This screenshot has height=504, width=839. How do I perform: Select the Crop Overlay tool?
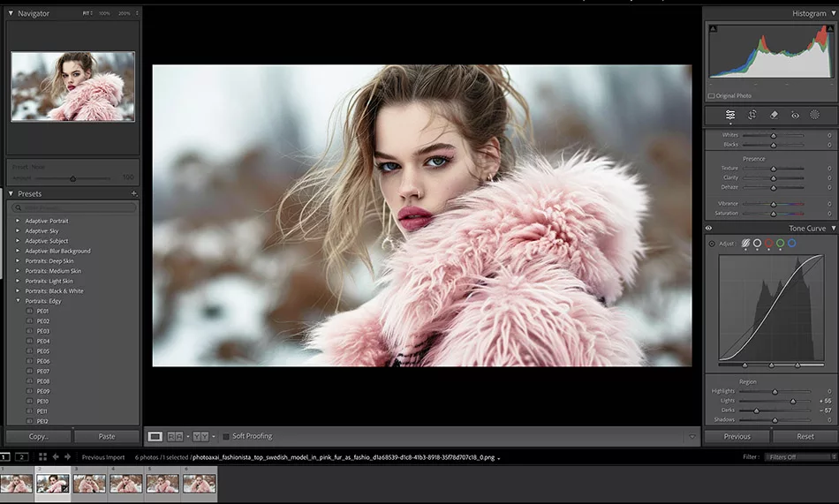(752, 115)
